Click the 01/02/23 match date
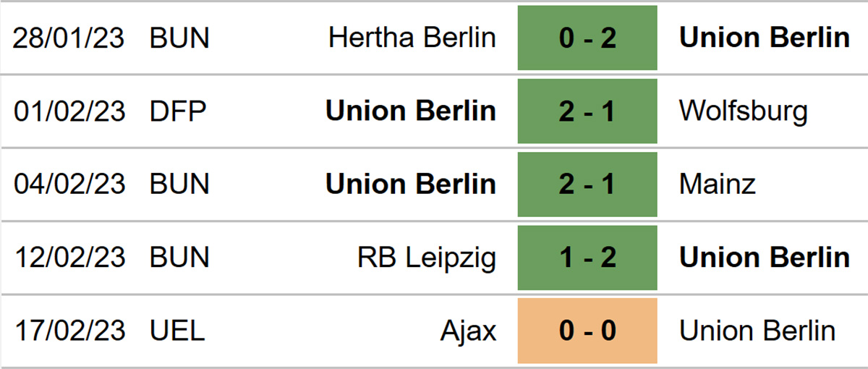Image resolution: width=868 pixels, height=369 pixels. (69, 111)
